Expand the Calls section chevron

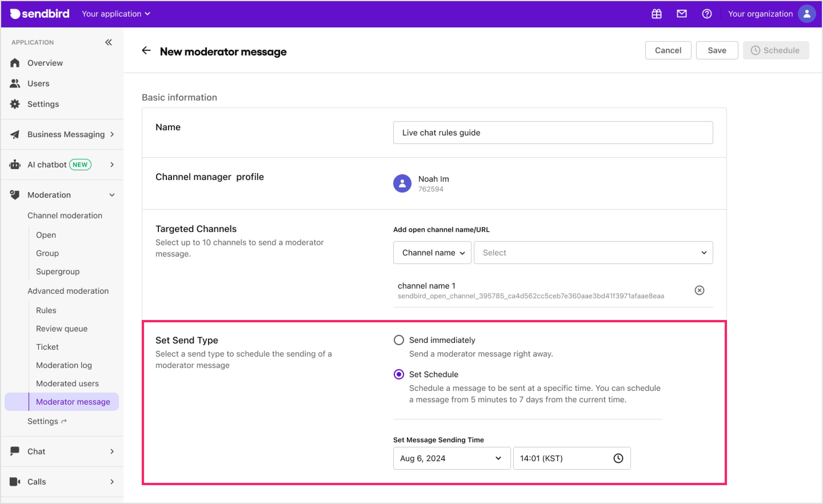click(x=112, y=482)
